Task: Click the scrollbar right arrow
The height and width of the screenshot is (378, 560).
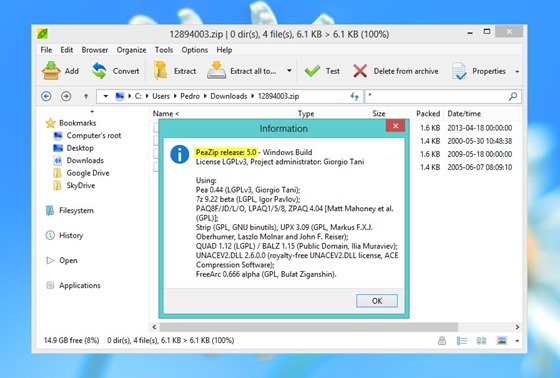Action: pos(517,327)
